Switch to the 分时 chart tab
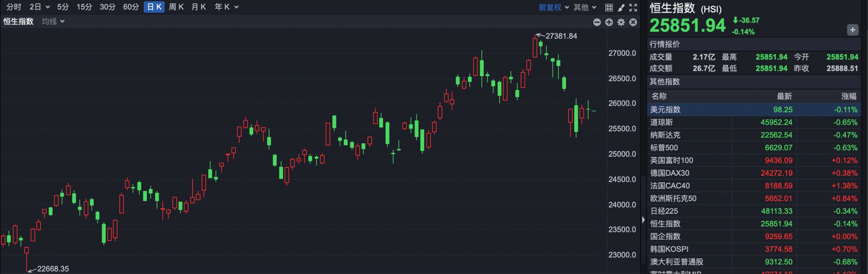Image resolution: width=868 pixels, height=274 pixels. (14, 7)
